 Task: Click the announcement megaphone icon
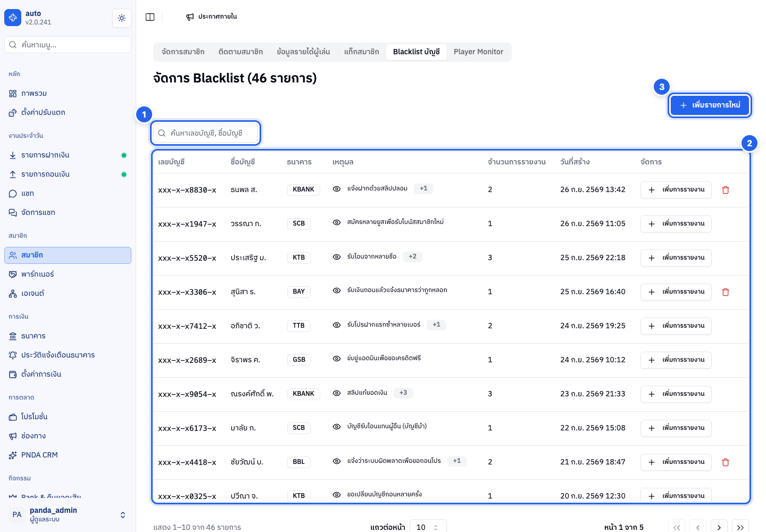190,17
